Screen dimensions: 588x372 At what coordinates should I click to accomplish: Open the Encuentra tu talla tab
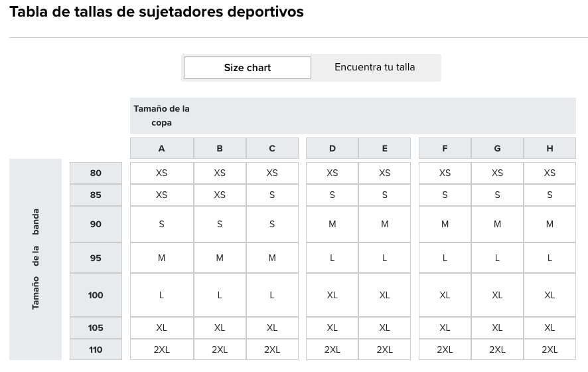(374, 67)
